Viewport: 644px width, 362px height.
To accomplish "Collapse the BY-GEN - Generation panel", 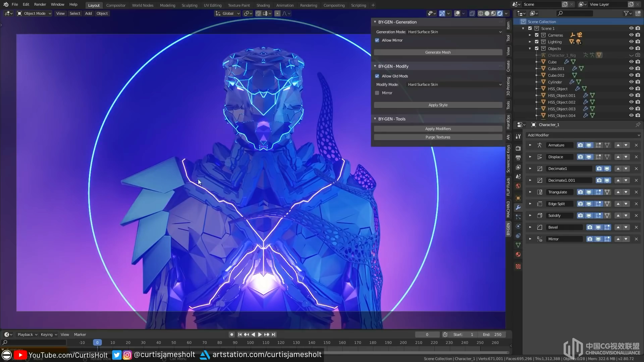I will (x=375, y=22).
